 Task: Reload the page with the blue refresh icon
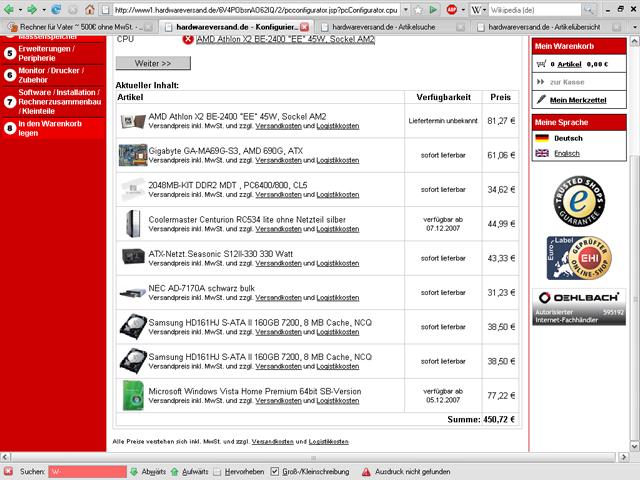pos(56,9)
